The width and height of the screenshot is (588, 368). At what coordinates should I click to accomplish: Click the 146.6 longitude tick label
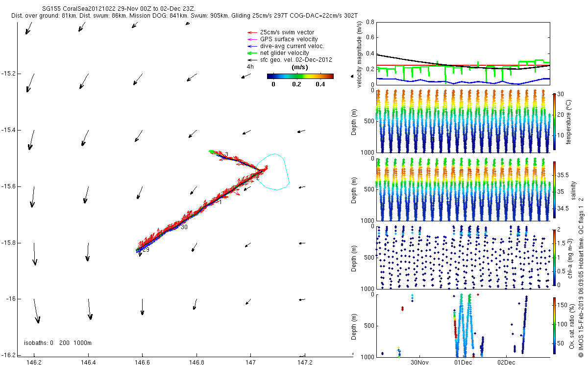(x=142, y=363)
